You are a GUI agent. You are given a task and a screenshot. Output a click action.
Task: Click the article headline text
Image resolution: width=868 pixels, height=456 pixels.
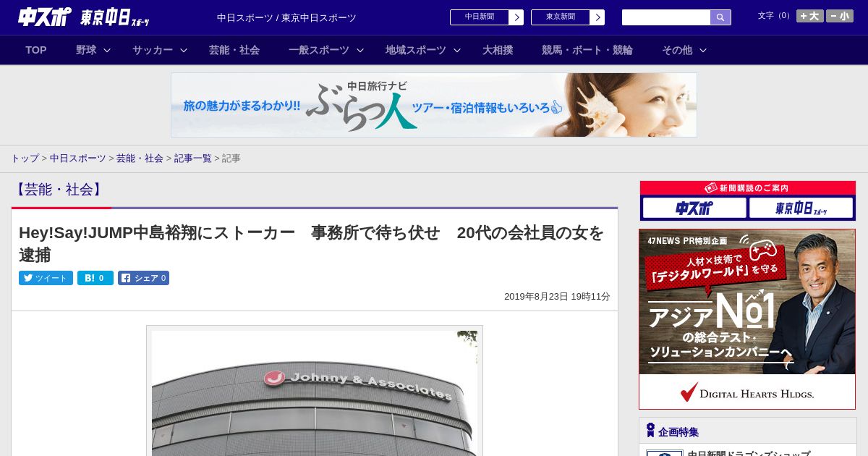[311, 244]
